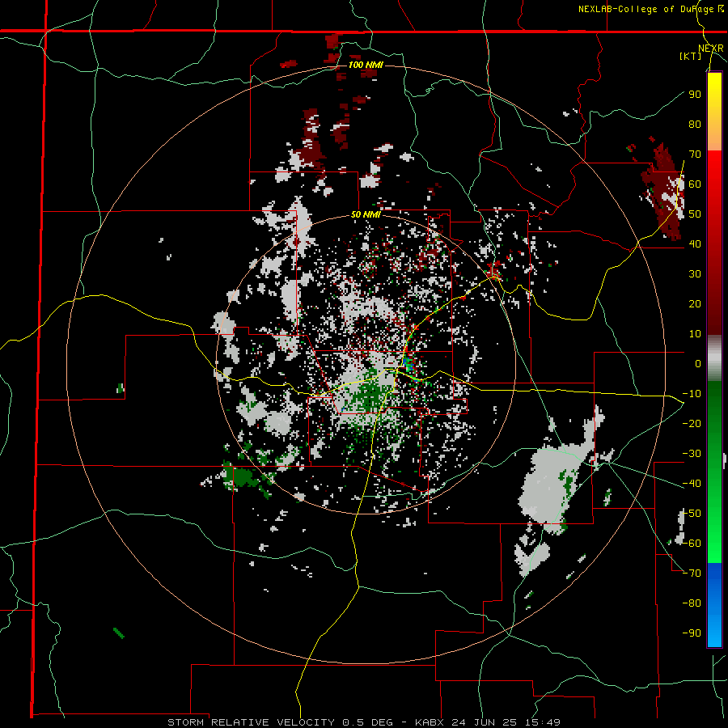Click the [KT] units label
Viewport: 728px width, 728px height.
[691, 56]
